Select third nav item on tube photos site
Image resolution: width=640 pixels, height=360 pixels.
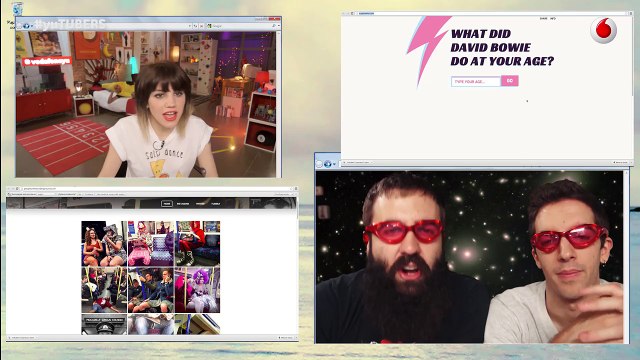click(200, 203)
